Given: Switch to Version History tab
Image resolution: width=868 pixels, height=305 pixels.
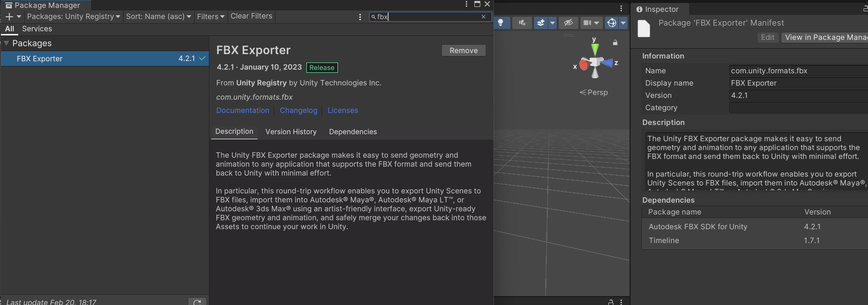Looking at the screenshot, I should click(291, 132).
